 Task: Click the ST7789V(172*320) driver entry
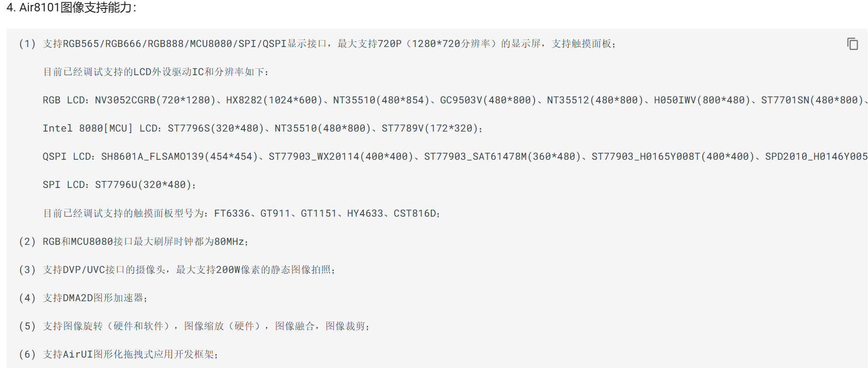point(429,129)
